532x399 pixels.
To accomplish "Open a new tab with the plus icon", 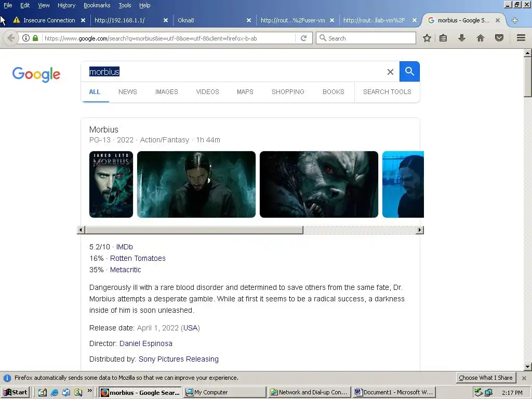I will pyautogui.click(x=515, y=20).
